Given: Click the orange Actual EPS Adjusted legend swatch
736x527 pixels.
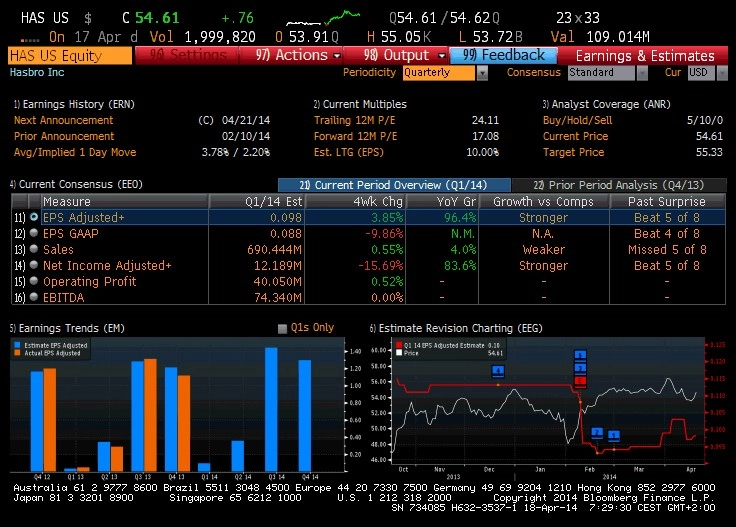Looking at the screenshot, I should coord(17,353).
